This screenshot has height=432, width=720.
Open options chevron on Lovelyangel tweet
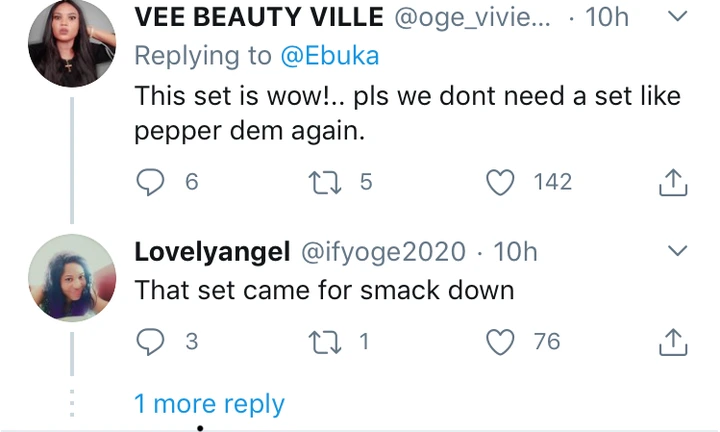coord(676,249)
